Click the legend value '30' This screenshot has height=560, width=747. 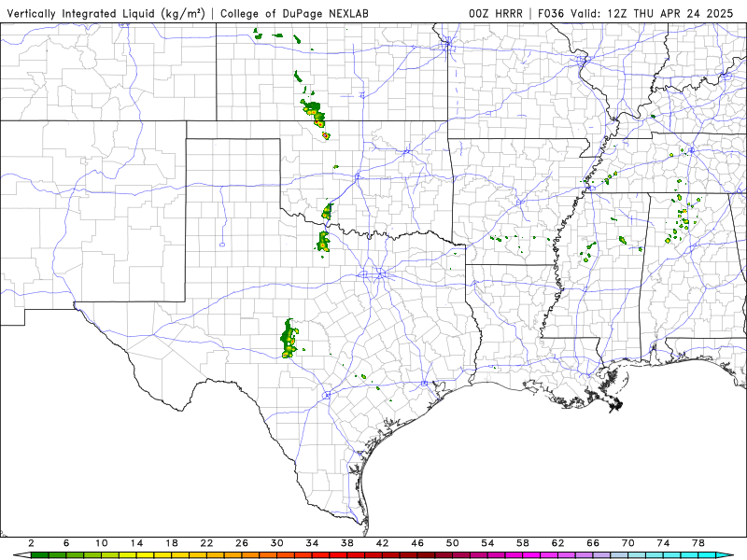(x=276, y=543)
